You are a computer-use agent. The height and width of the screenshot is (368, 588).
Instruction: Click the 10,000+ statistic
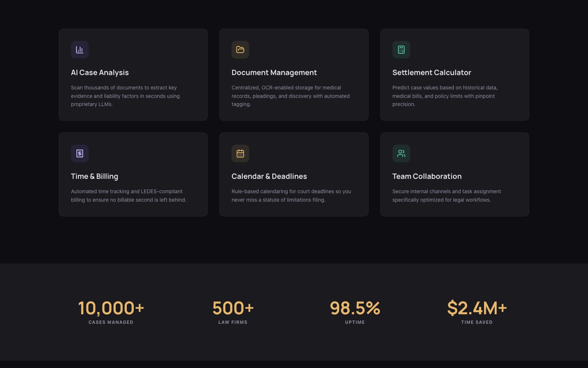tap(111, 308)
